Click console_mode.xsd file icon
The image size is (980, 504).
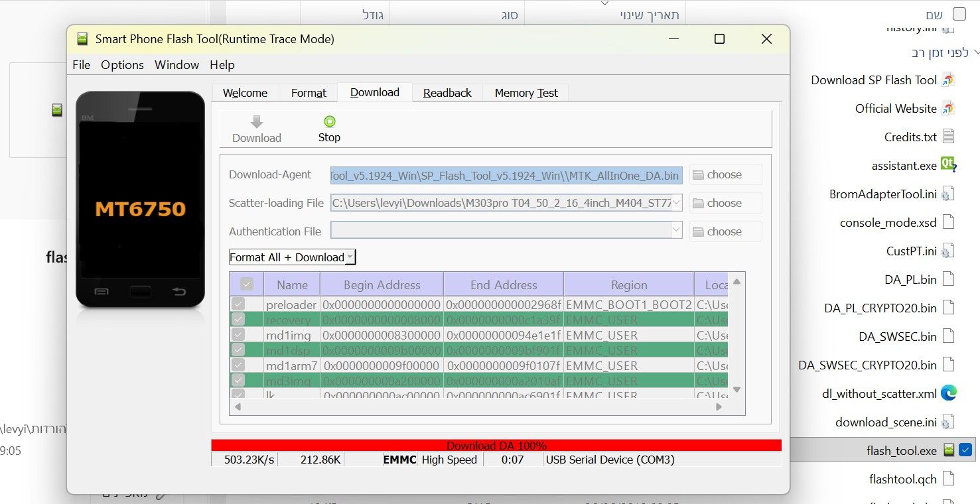(948, 222)
